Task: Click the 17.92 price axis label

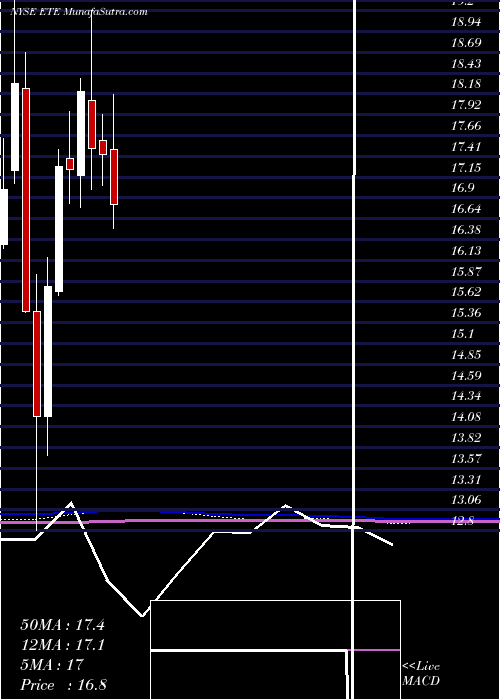Action: [x=467, y=105]
